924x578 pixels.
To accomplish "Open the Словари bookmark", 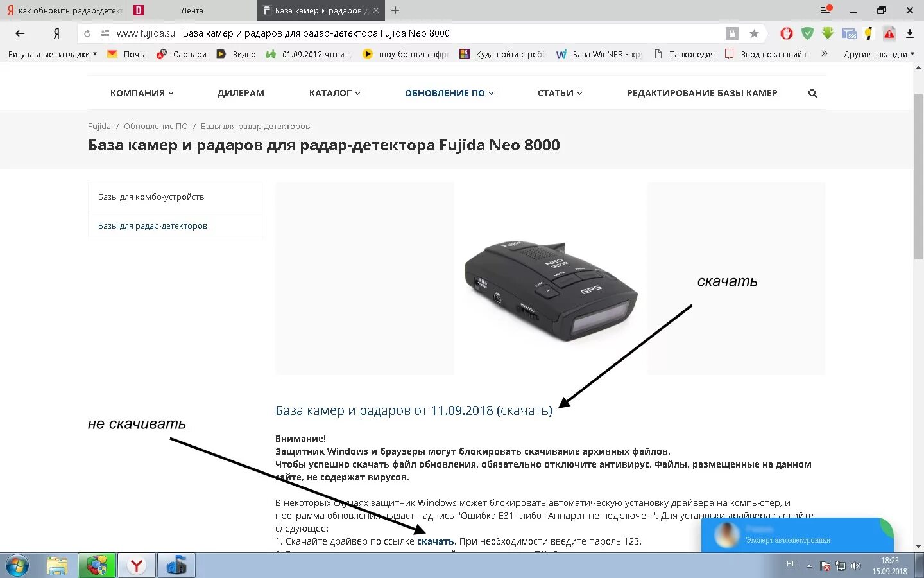I will 182,54.
